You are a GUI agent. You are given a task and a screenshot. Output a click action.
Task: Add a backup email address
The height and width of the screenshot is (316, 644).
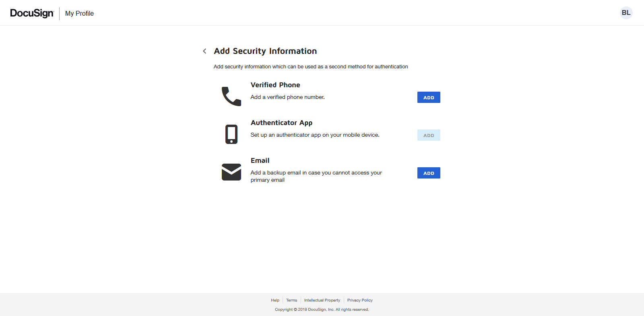pyautogui.click(x=429, y=173)
